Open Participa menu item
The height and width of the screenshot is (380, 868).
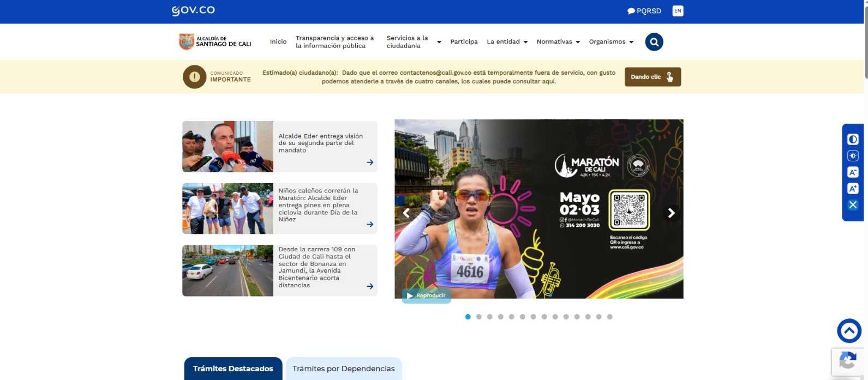coord(464,42)
